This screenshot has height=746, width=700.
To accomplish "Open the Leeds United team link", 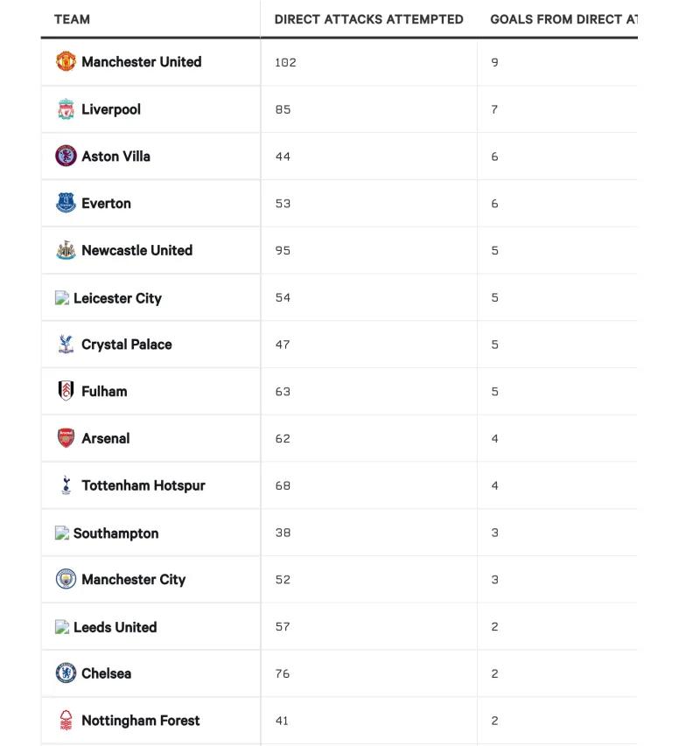I will [115, 627].
